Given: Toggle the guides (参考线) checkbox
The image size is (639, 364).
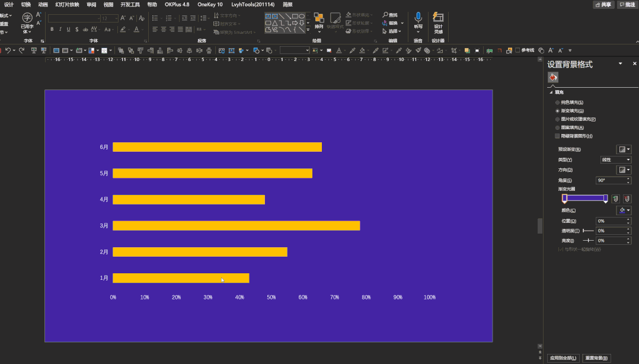Looking at the screenshot, I should [x=517, y=50].
